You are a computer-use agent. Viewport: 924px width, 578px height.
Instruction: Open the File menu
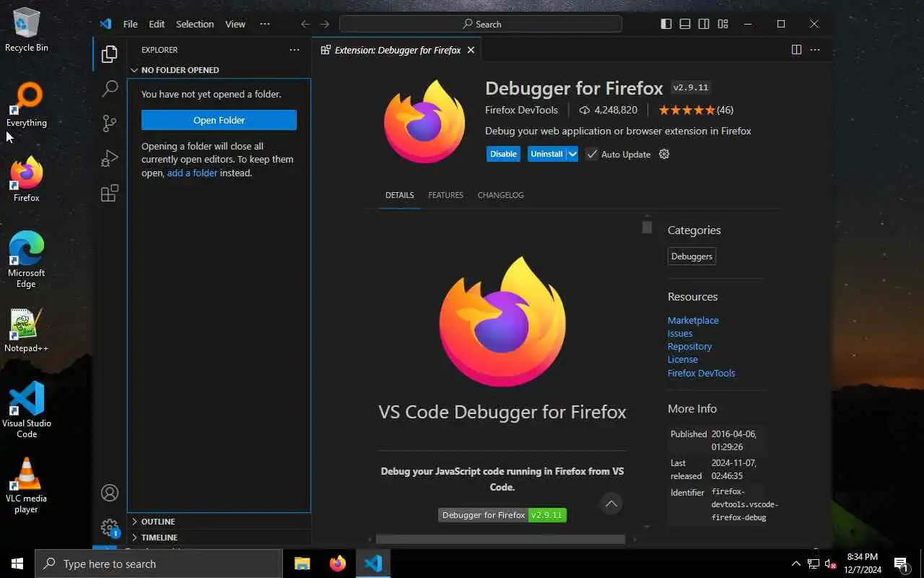[x=131, y=24]
